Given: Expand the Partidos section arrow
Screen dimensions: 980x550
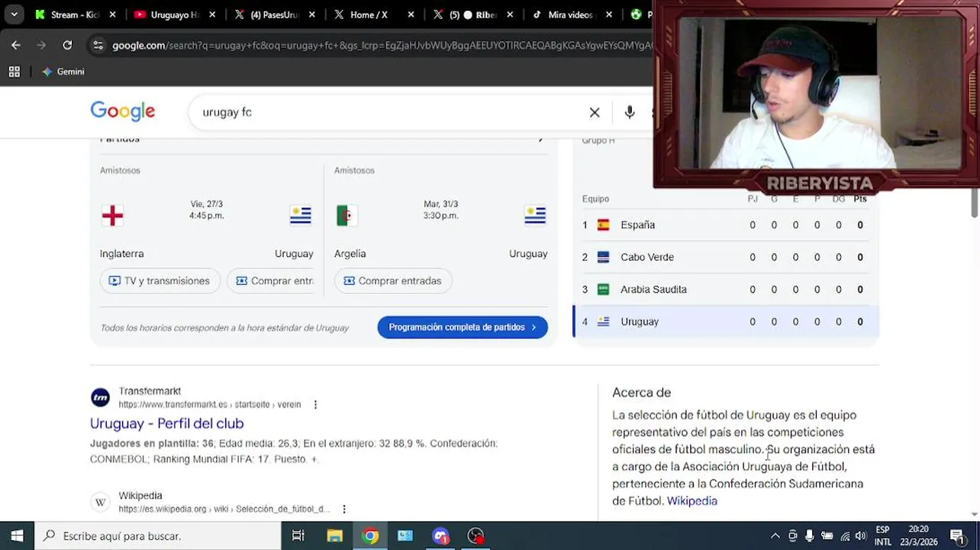Looking at the screenshot, I should [540, 140].
